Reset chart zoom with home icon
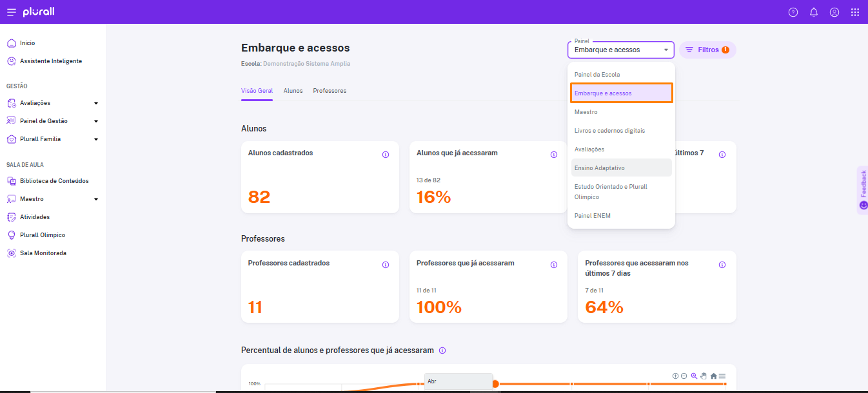 coord(713,376)
